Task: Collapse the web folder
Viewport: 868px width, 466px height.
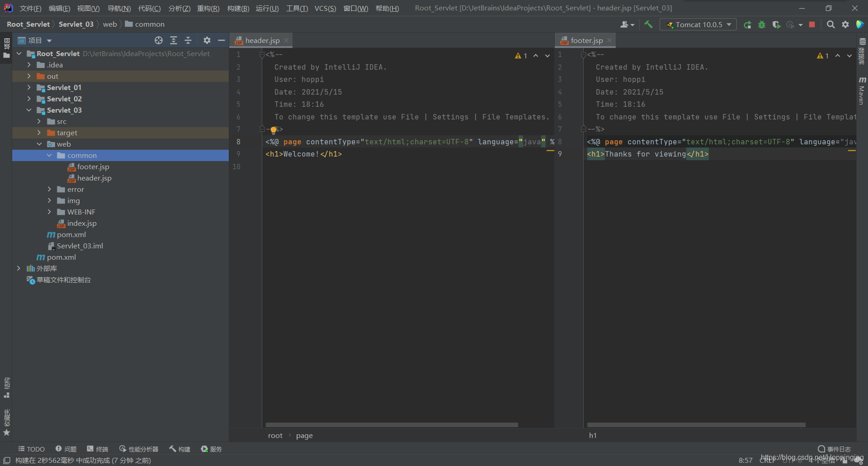Action: (x=39, y=144)
